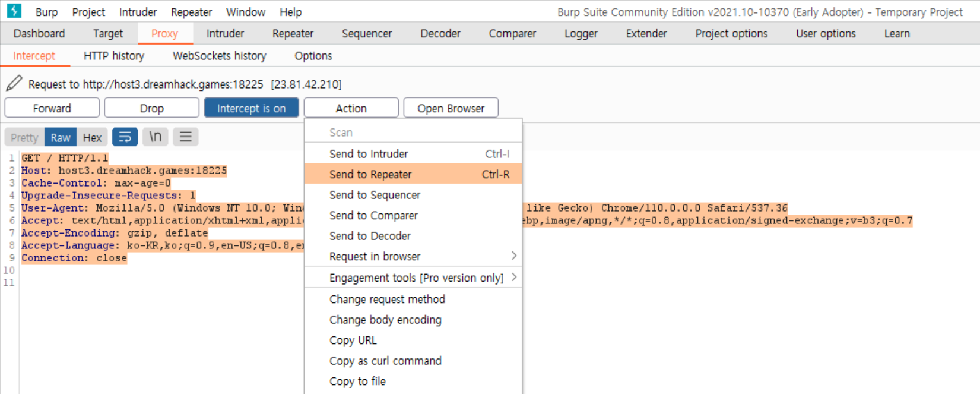
Task: Switch to the Hex view
Action: point(92,138)
